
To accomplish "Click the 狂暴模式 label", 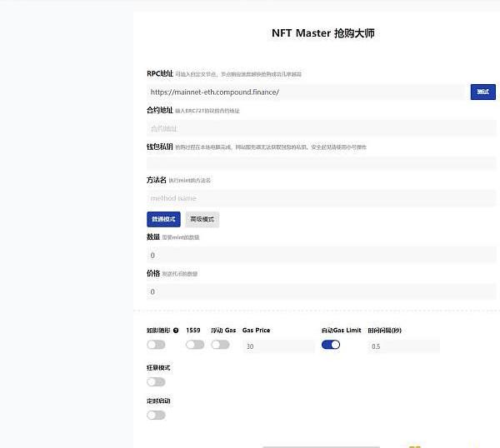I will 158,368.
